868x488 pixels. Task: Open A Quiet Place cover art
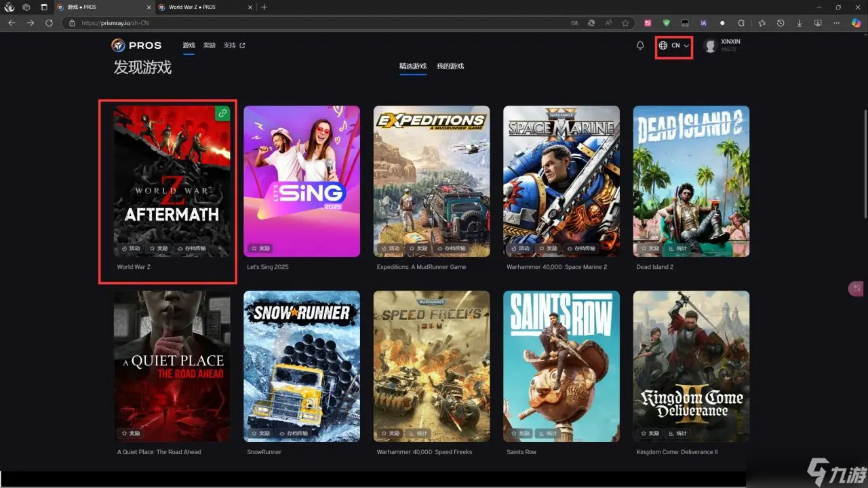pyautogui.click(x=172, y=367)
